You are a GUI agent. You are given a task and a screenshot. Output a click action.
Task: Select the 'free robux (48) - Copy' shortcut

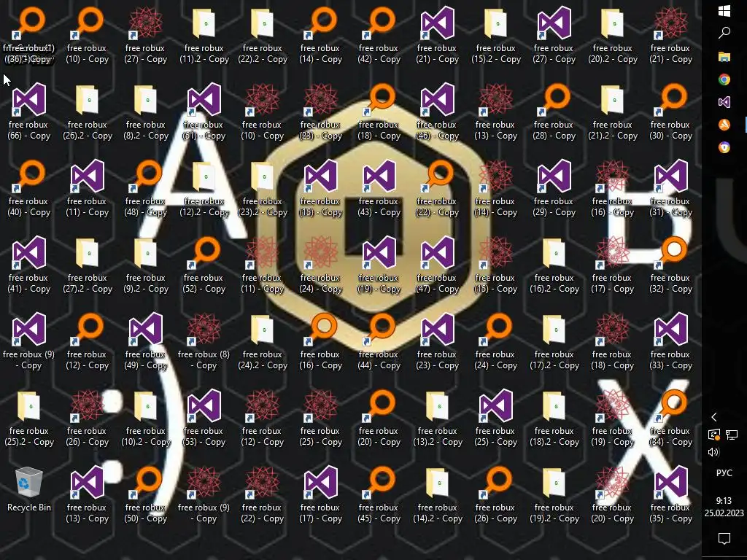pos(146,189)
